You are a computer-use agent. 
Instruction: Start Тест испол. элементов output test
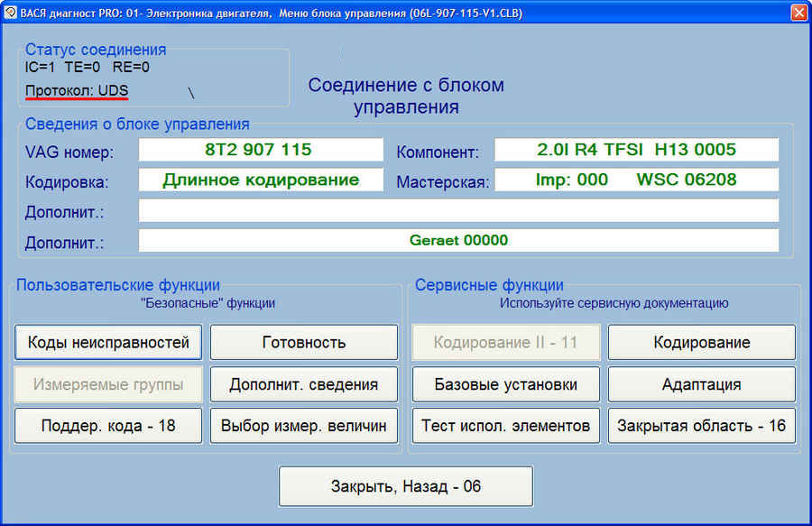click(x=506, y=426)
